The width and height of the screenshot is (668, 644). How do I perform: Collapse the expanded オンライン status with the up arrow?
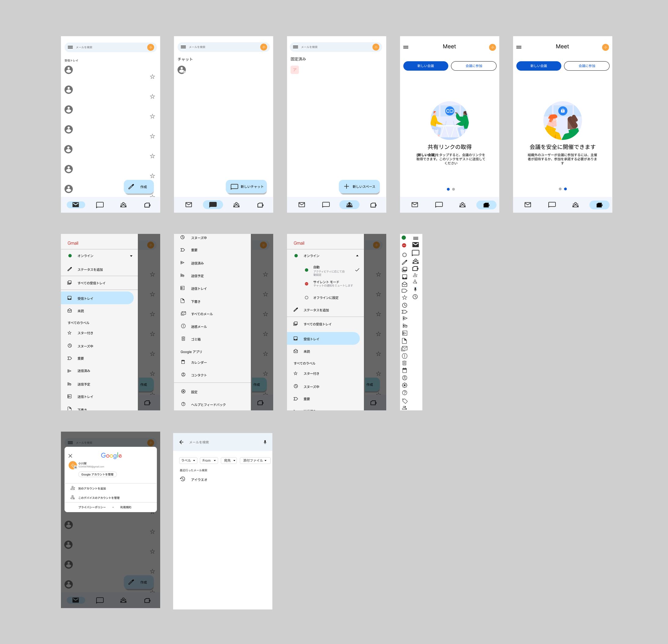tap(357, 256)
